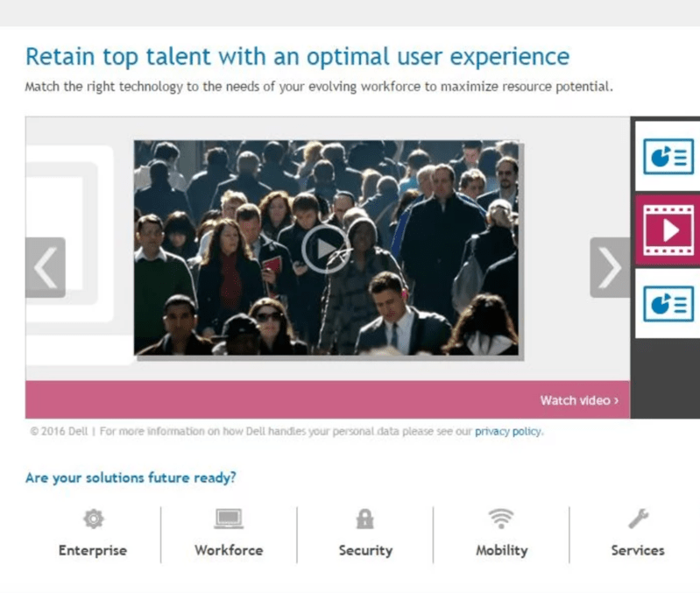
Task: Choose the Workforce text label
Action: (x=229, y=550)
